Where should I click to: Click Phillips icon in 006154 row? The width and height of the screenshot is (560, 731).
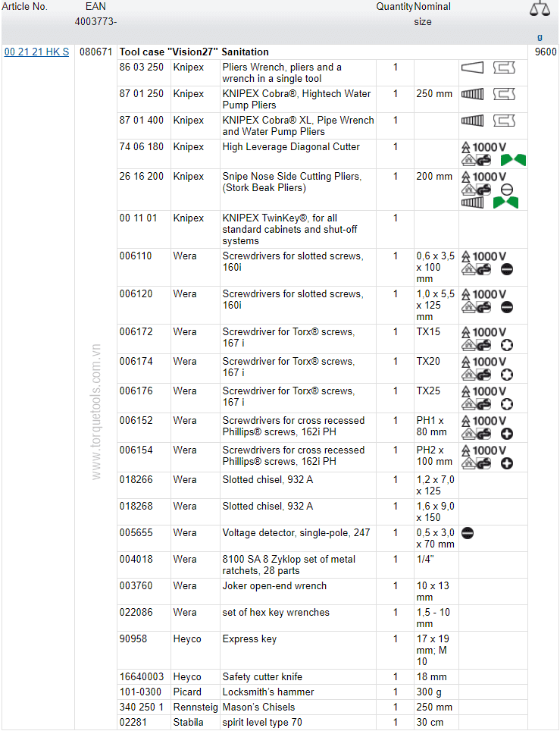pos(507,463)
